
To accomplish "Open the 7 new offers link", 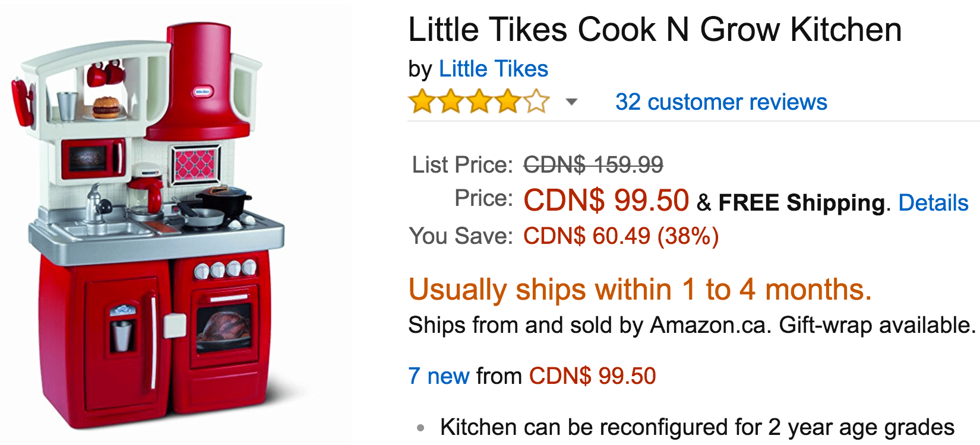I will (x=439, y=376).
